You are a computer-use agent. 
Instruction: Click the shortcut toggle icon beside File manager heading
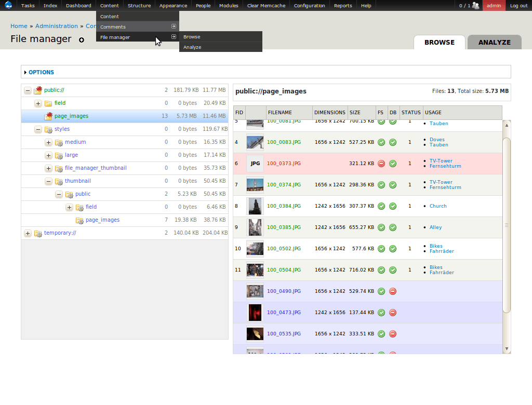[x=81, y=40]
